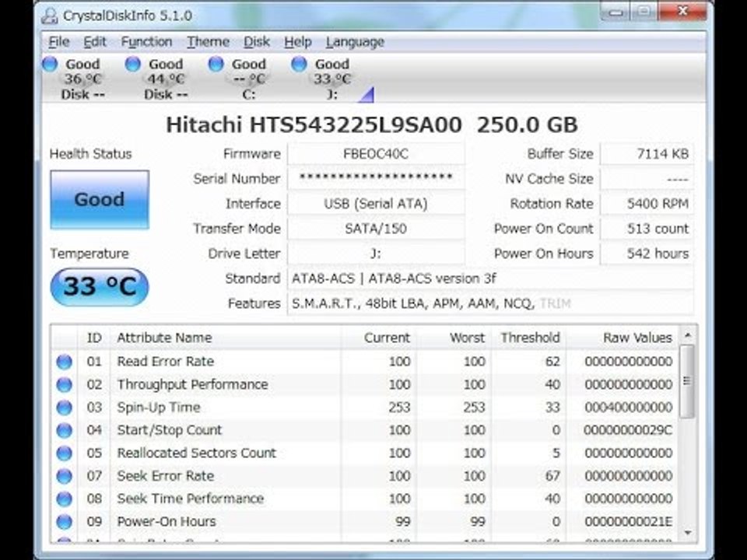This screenshot has width=747, height=560.
Task: Click the empty NV Cache Size field
Action: click(x=647, y=179)
